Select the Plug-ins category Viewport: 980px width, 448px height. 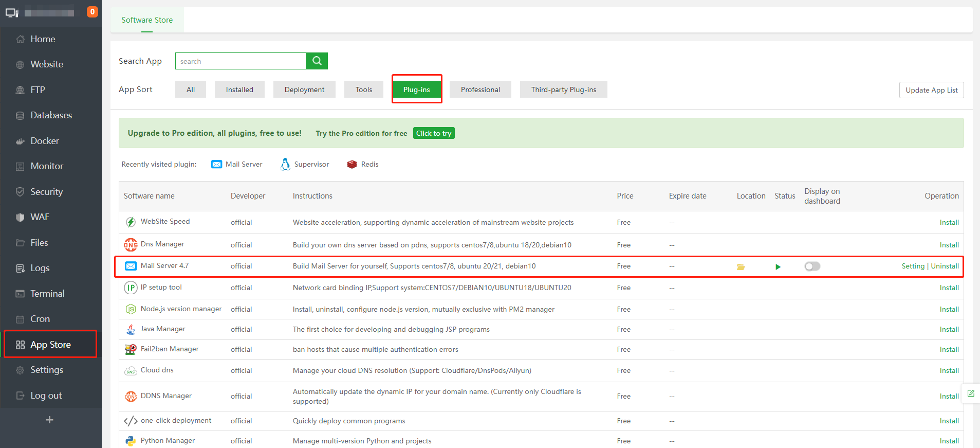[417, 89]
